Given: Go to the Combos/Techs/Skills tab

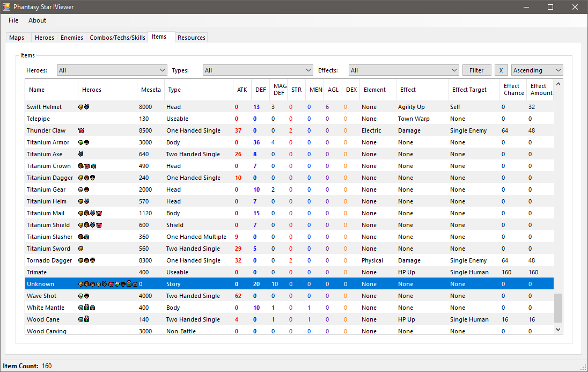Looking at the screenshot, I should click(117, 38).
